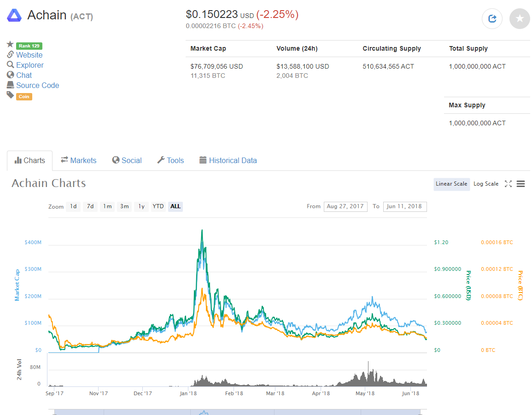This screenshot has width=532, height=415.
Task: Toggle the Market Cap axis series label
Action: coord(17,286)
